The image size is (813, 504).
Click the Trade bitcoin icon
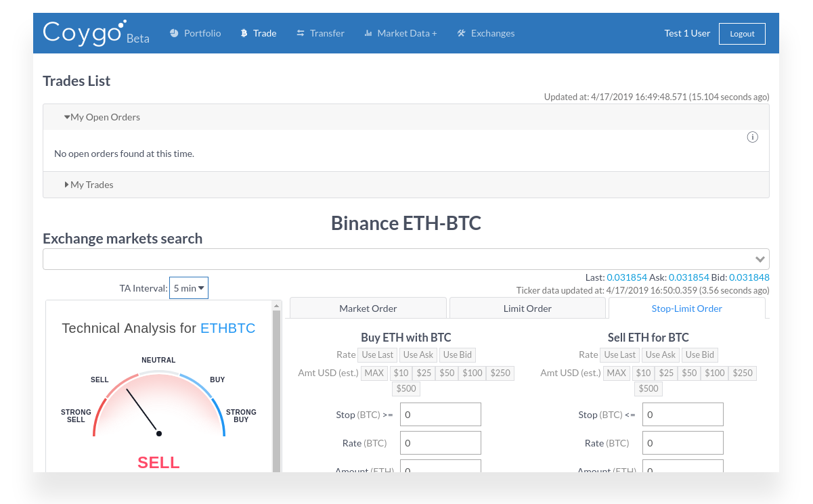tap(244, 33)
